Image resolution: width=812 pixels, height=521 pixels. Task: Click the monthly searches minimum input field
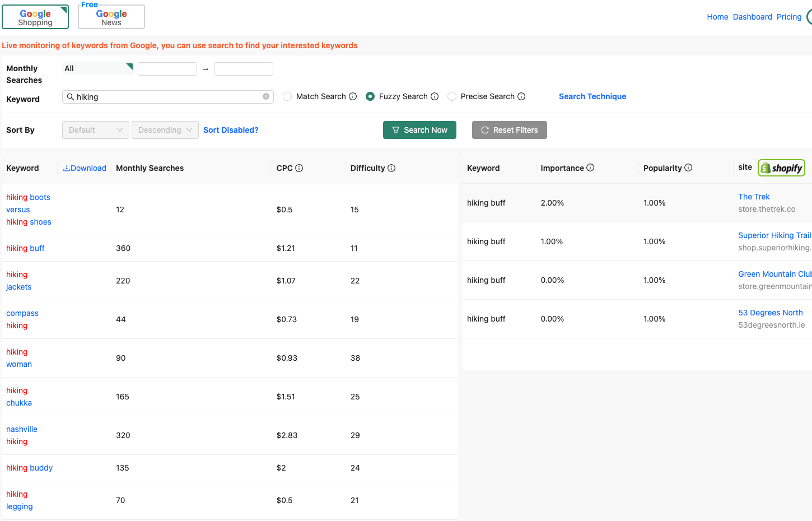167,68
